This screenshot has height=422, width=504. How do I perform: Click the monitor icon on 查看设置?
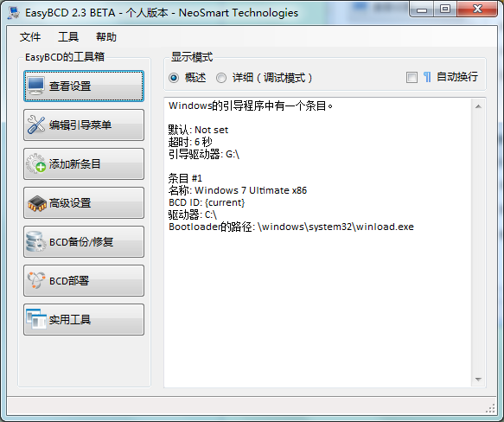click(35, 86)
